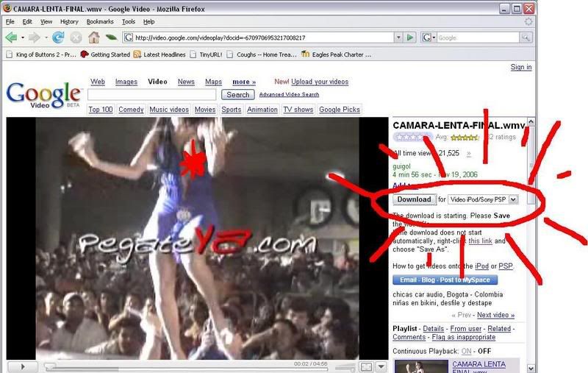
Task: Open the Edit menu
Action: click(x=27, y=22)
